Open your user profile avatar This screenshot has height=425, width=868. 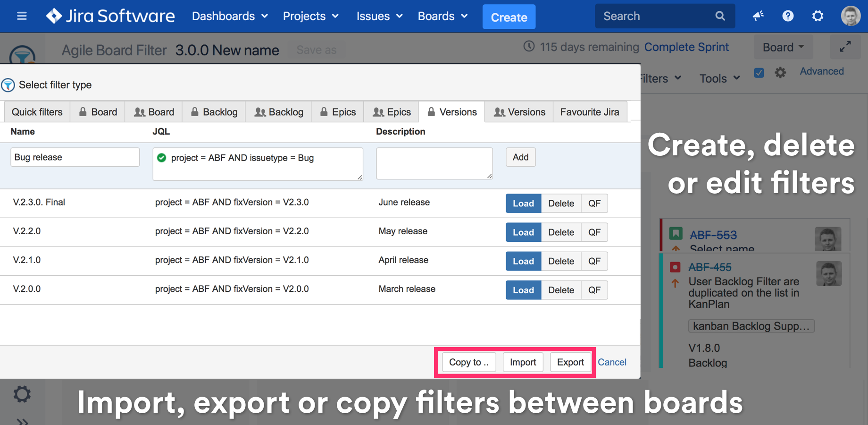(851, 16)
